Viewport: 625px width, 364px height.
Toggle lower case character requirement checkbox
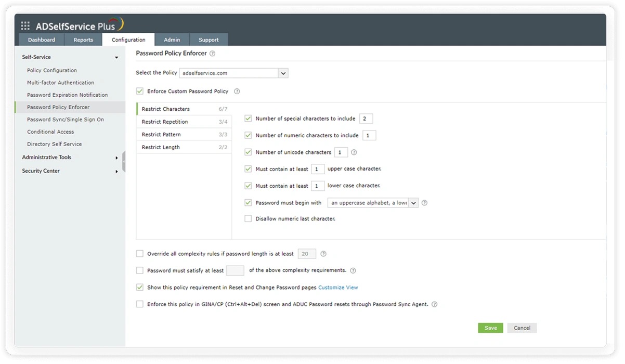[x=248, y=186]
